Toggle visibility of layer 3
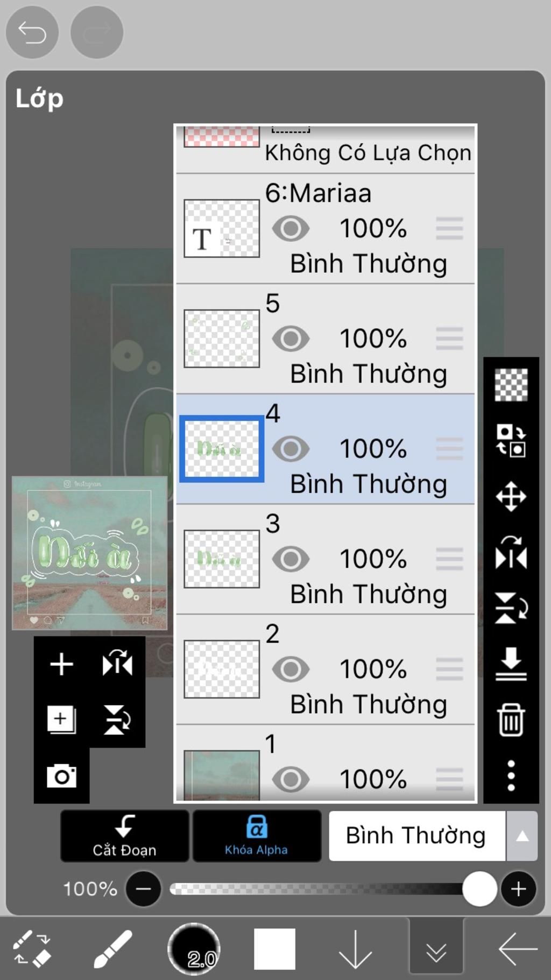This screenshot has height=980, width=551. point(291,559)
